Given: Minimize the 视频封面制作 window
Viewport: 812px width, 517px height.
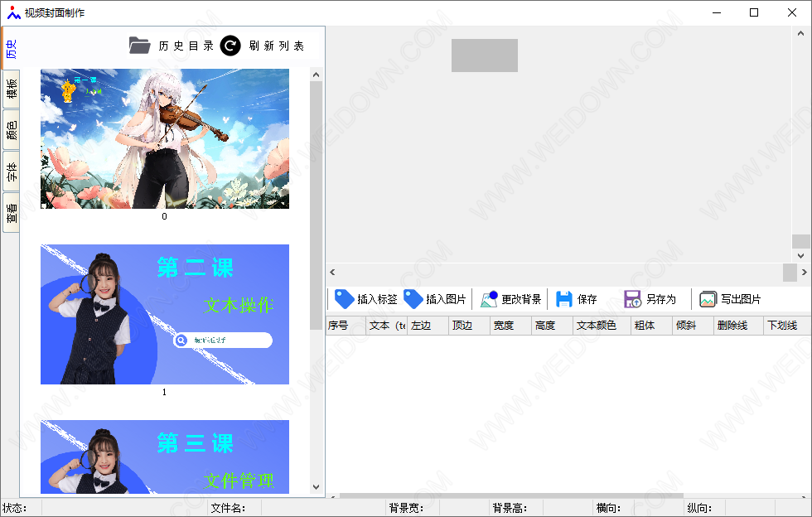Looking at the screenshot, I should click(x=717, y=12).
